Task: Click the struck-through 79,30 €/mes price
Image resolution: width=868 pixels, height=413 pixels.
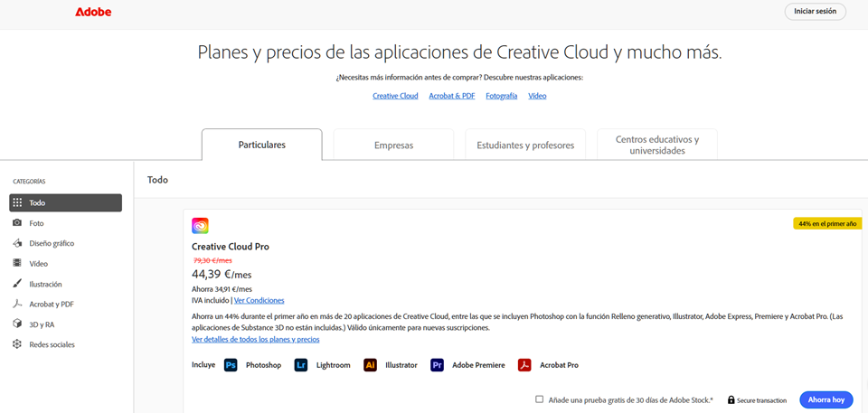Action: click(x=212, y=260)
